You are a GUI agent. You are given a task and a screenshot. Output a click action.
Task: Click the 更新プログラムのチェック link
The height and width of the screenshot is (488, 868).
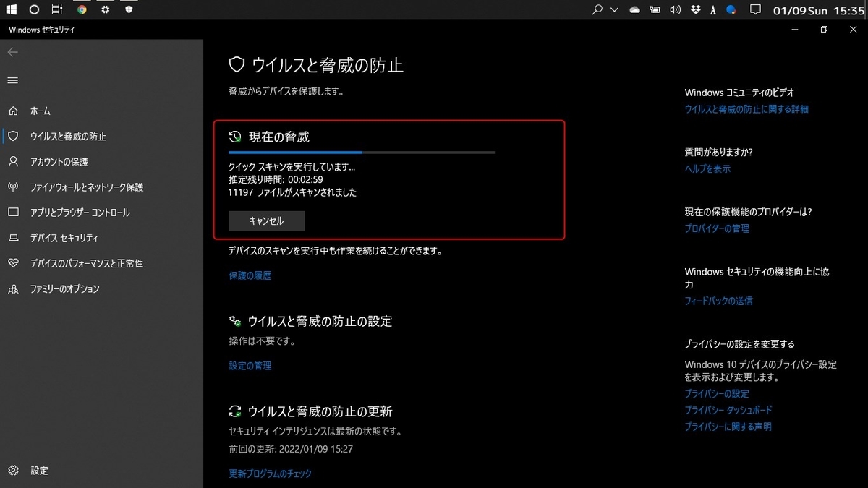(270, 474)
